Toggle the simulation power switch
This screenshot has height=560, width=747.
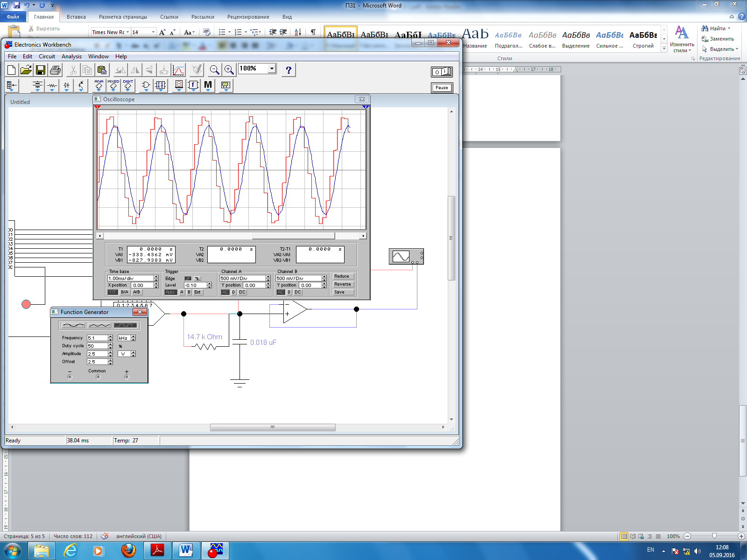(442, 72)
